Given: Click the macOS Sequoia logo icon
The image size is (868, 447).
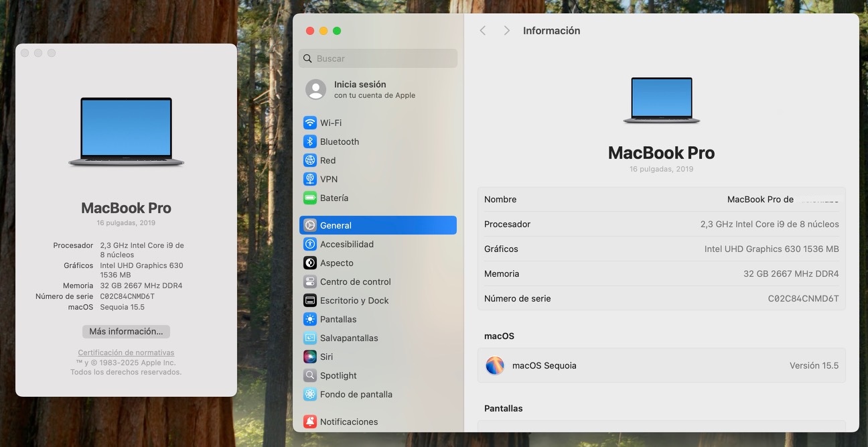Looking at the screenshot, I should coord(495,365).
